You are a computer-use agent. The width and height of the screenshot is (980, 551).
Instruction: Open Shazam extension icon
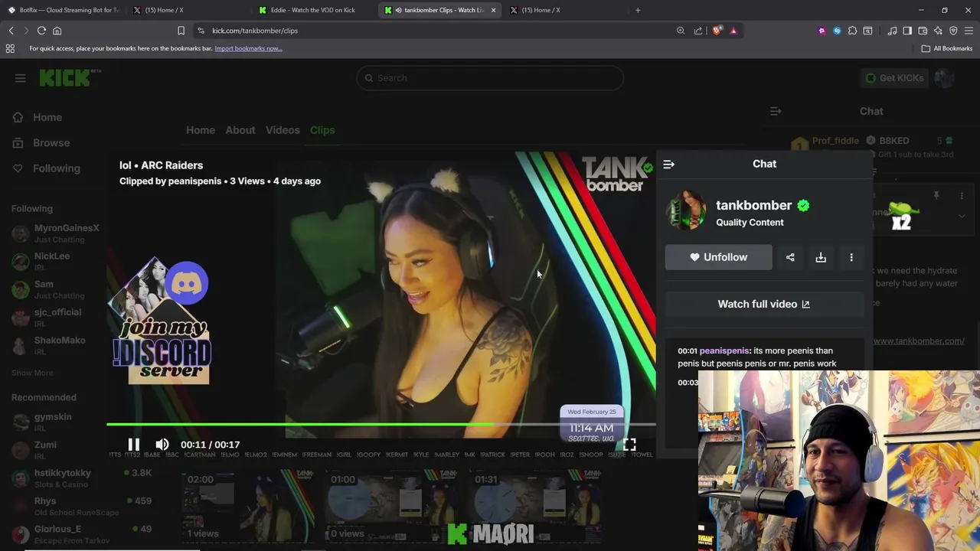point(837,31)
